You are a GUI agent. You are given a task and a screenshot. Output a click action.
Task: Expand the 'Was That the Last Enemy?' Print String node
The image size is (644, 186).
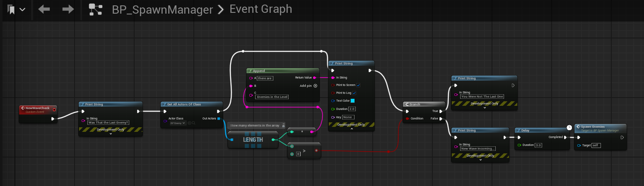click(111, 134)
